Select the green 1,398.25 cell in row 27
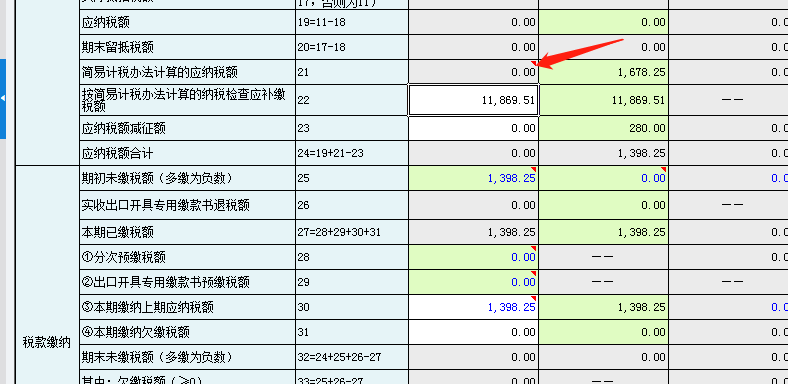The image size is (788, 384). [604, 232]
